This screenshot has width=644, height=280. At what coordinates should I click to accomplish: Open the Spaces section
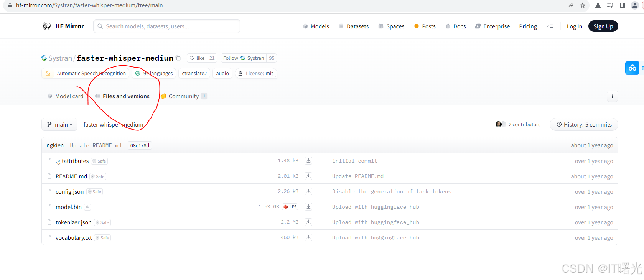click(391, 26)
